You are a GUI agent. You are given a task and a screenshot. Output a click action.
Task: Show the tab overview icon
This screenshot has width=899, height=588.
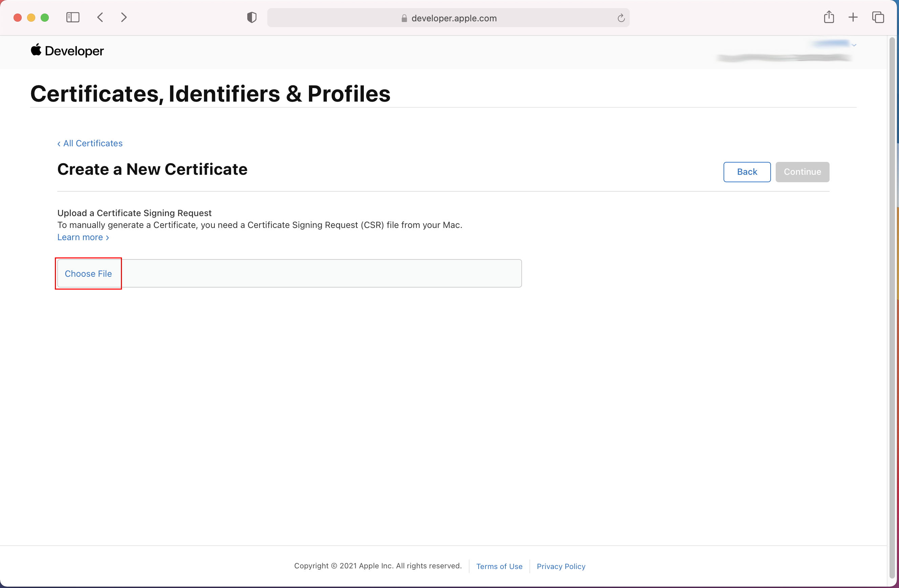click(878, 17)
